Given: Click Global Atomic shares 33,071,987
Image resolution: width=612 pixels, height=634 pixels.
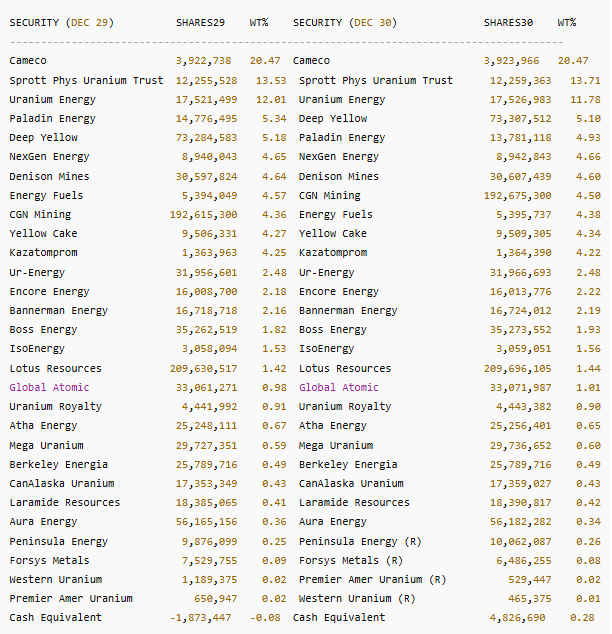Looking at the screenshot, I should (521, 388).
